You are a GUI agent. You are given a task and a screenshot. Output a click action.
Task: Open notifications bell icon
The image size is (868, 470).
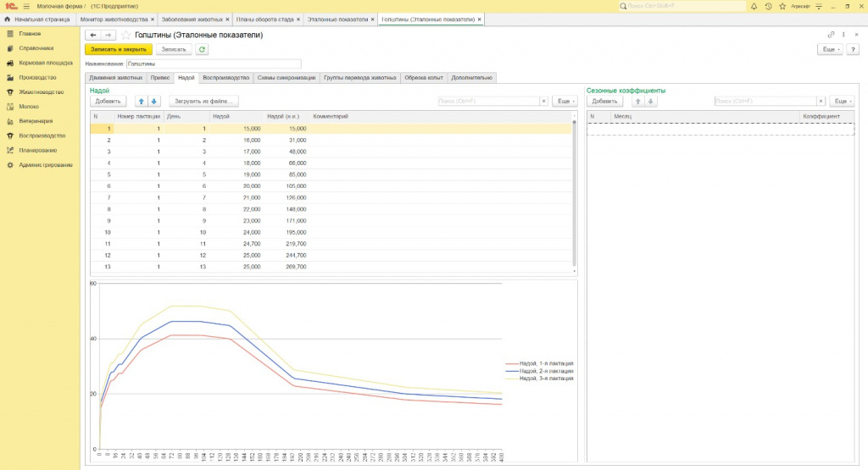(x=754, y=6)
